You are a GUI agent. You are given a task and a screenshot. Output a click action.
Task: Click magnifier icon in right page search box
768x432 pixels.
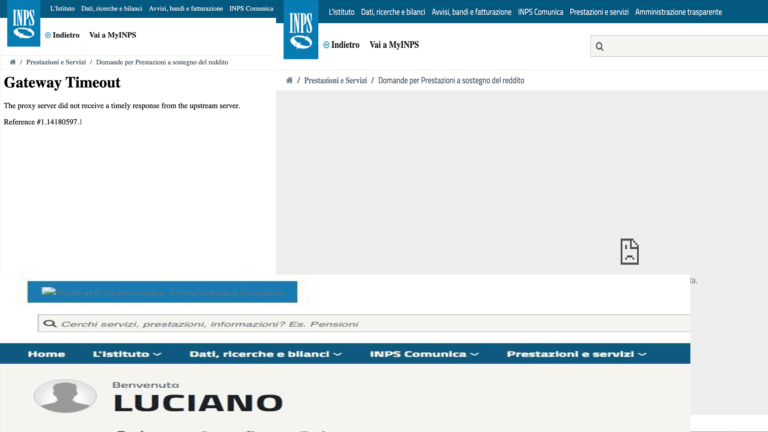[600, 47]
